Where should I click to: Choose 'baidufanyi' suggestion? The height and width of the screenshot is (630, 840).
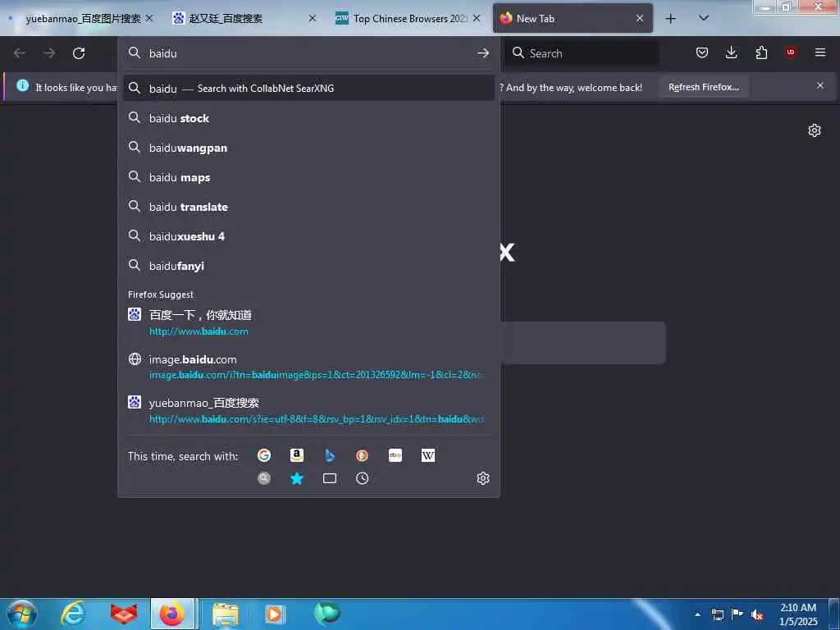[308, 266]
